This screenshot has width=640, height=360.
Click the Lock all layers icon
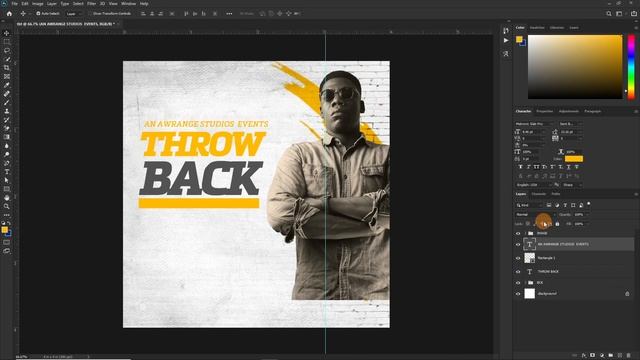557,224
